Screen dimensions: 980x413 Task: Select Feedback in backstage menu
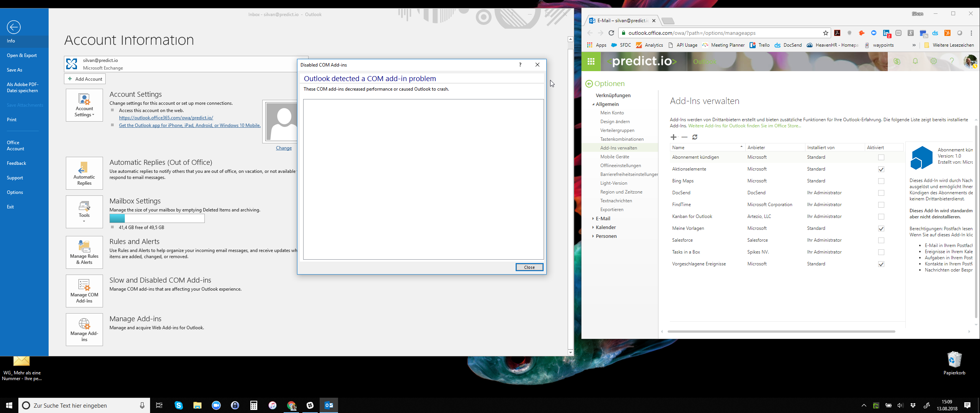tap(16, 163)
